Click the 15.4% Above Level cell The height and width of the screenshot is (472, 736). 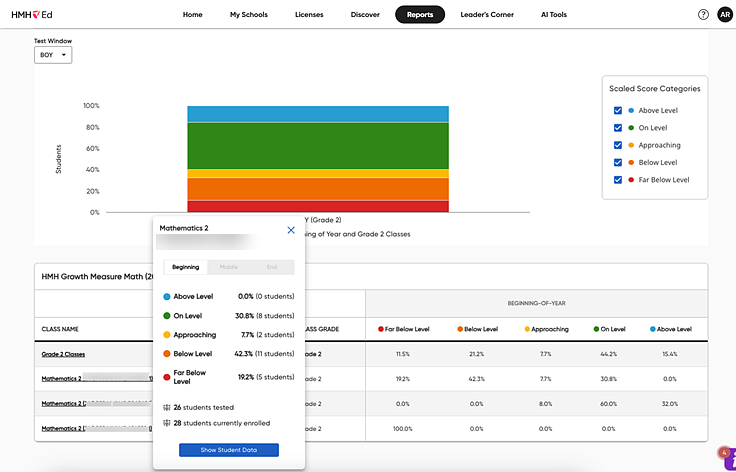coord(670,354)
